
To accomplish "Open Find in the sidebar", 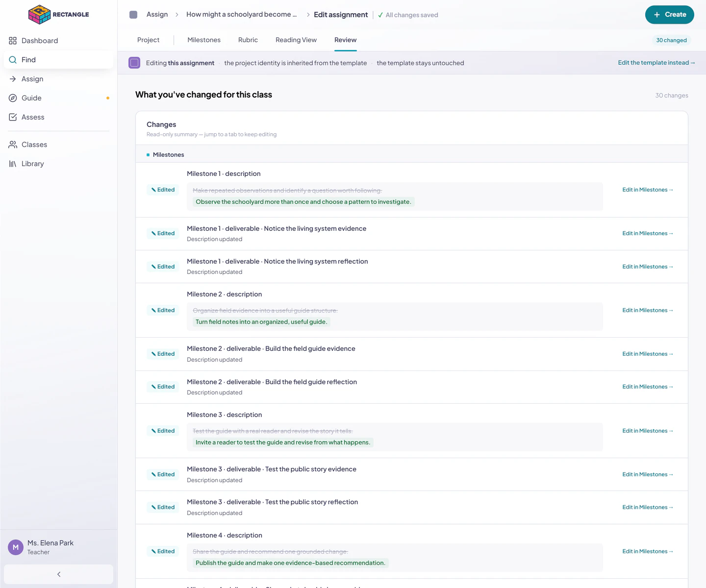I will 58,60.
